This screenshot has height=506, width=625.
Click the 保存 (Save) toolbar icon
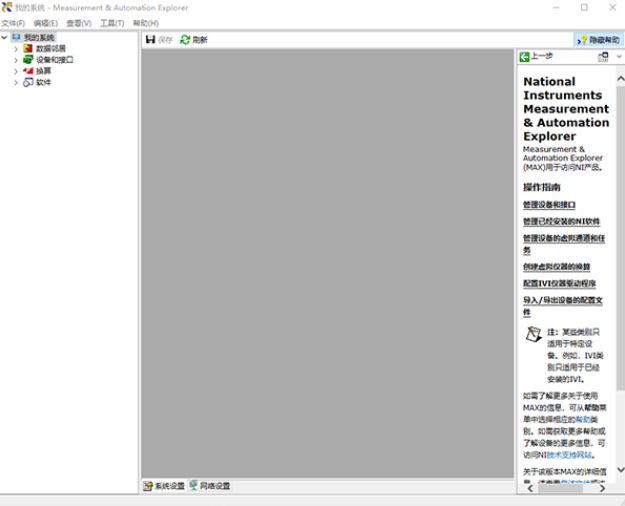[150, 40]
